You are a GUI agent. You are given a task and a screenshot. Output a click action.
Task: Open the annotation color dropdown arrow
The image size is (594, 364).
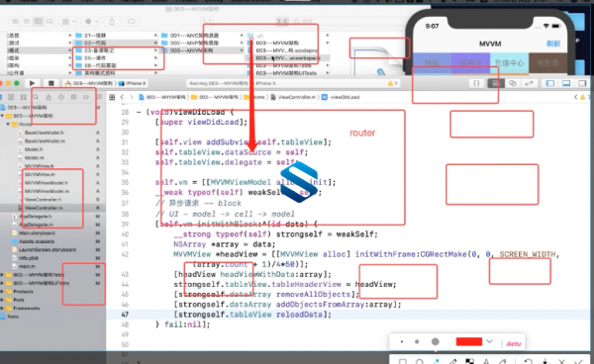click(489, 341)
